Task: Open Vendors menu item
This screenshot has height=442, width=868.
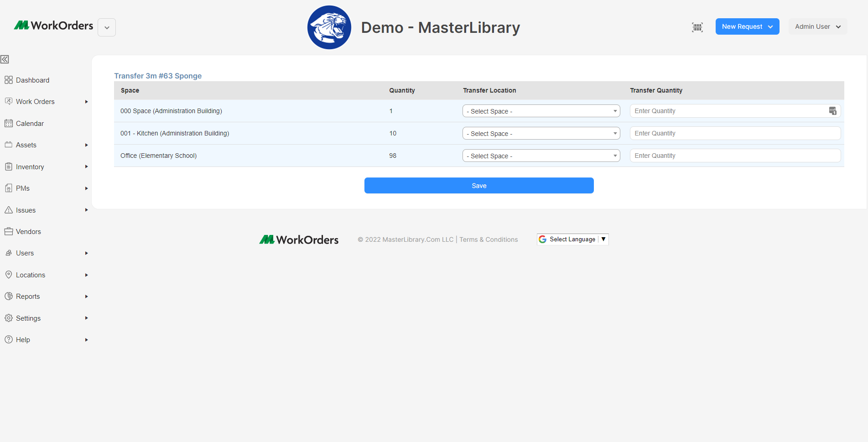Action: [28, 231]
